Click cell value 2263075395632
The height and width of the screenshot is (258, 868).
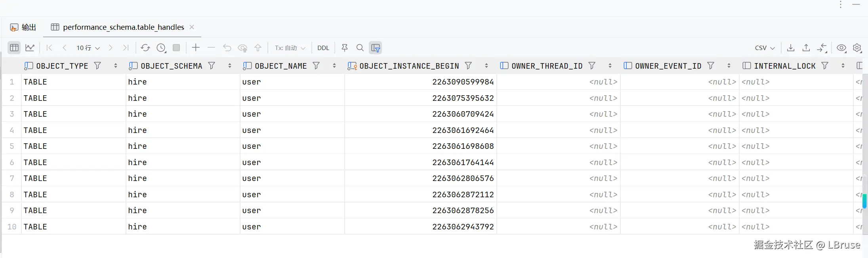(463, 98)
